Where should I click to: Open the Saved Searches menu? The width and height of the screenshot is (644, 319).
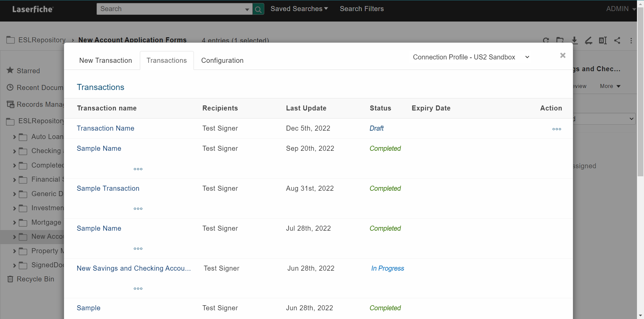click(299, 9)
